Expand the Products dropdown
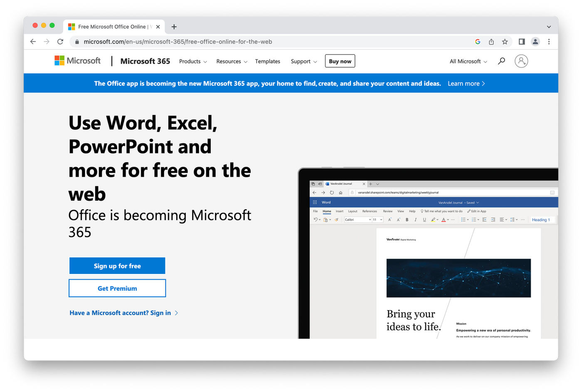The height and width of the screenshot is (392, 582). click(x=192, y=61)
